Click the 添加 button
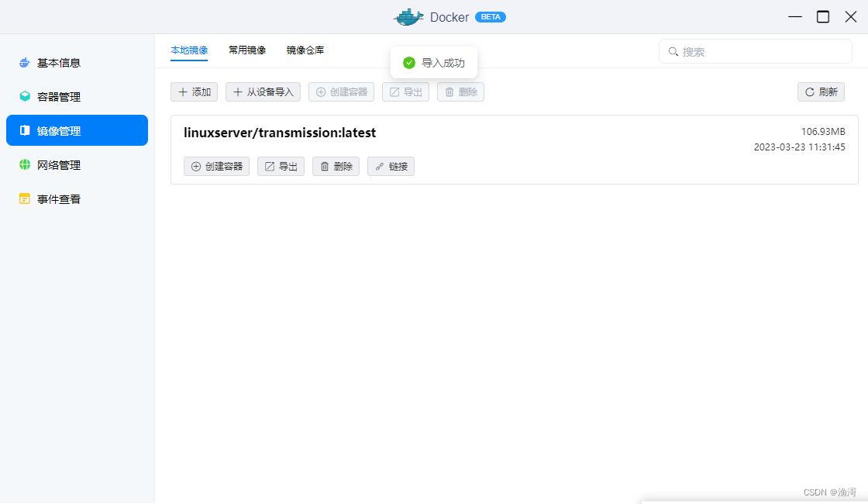The image size is (868, 504). pos(194,91)
